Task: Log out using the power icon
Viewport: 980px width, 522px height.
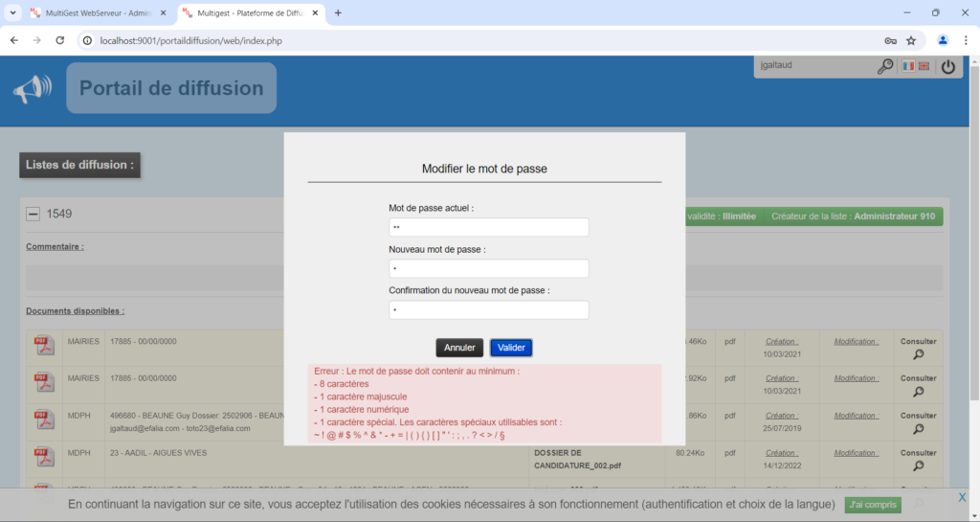Action: (947, 67)
